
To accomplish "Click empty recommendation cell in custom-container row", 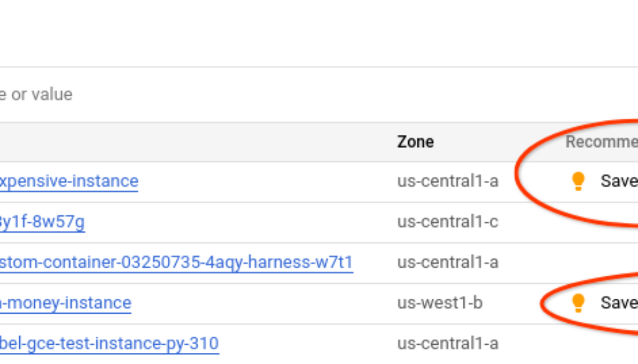I will [598, 262].
